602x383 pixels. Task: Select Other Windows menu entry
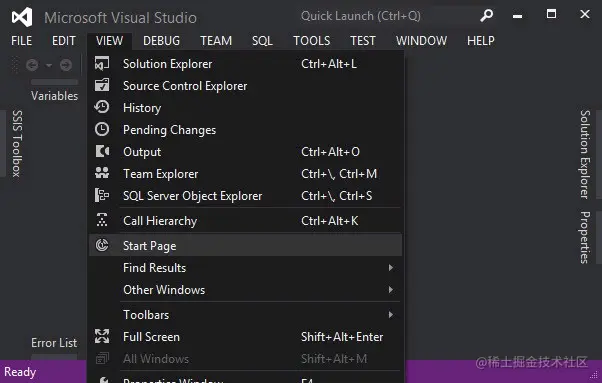coord(245,289)
